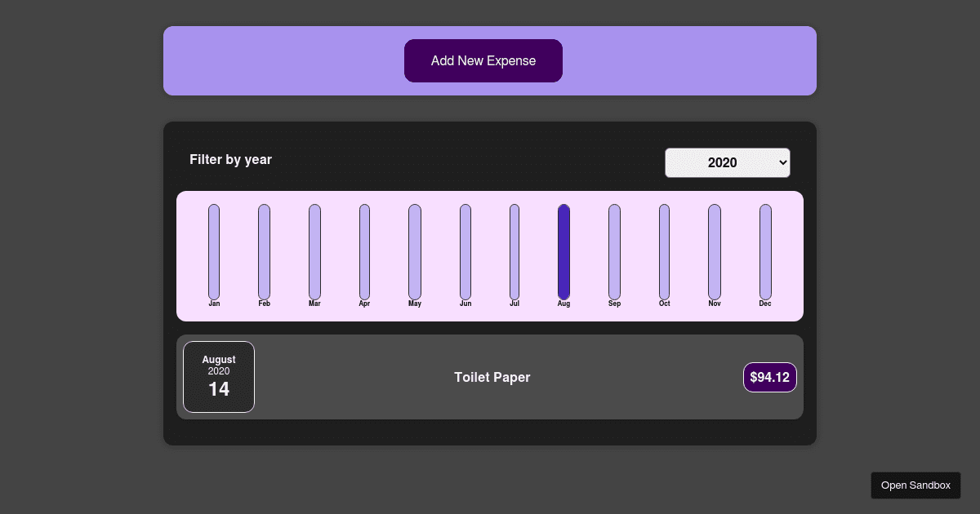Click the $94.12 price tag
980x514 pixels.
click(x=769, y=377)
